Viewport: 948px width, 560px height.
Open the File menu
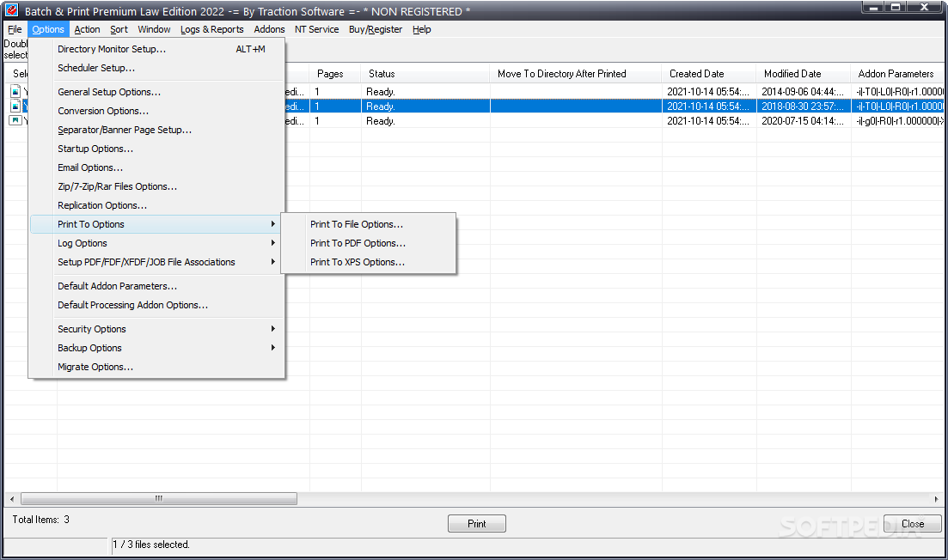point(15,29)
